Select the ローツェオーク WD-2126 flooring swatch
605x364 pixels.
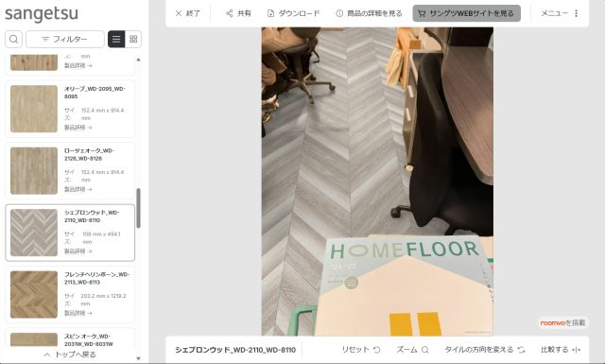click(x=34, y=170)
